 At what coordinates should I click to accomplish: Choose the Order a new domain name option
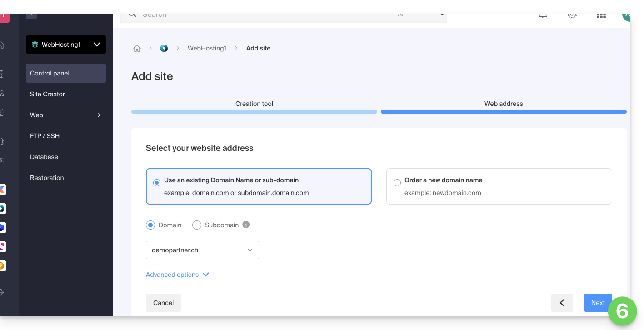[x=397, y=183]
